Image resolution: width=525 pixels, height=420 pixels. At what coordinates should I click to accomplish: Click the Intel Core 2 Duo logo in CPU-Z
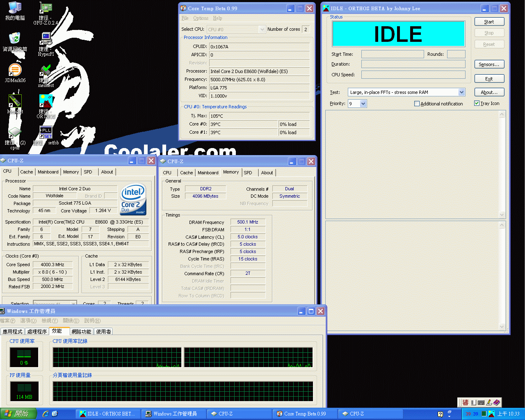click(x=133, y=199)
